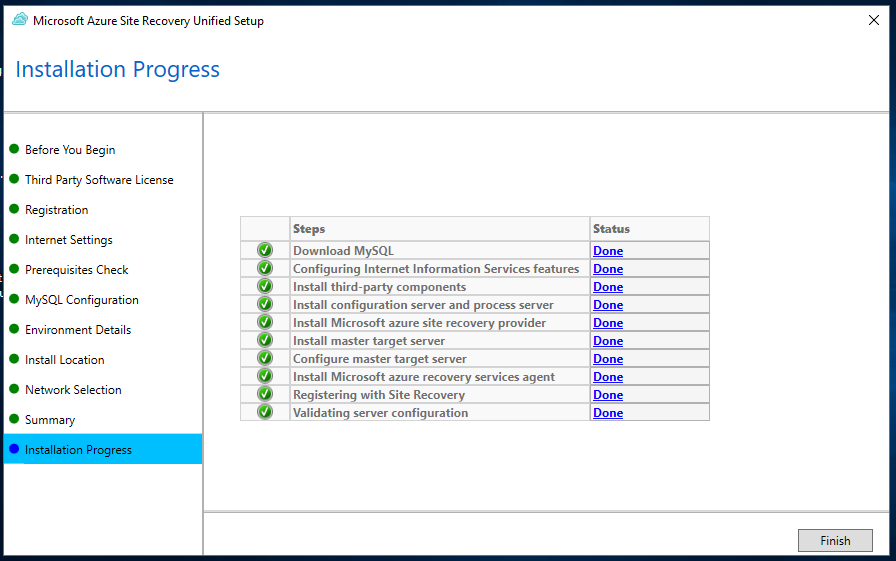
Task: Click the Finish button
Action: tap(835, 540)
